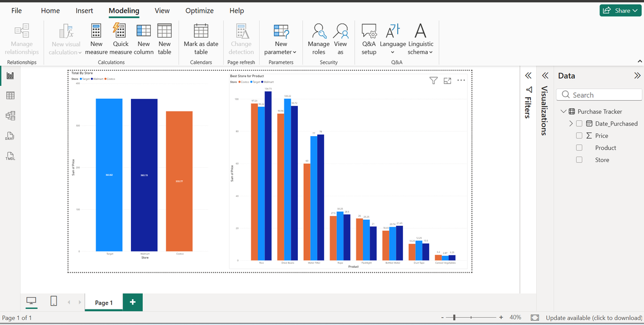Image resolution: width=644 pixels, height=325 pixels.
Task: Click Fit to page icon
Action: click(535, 317)
